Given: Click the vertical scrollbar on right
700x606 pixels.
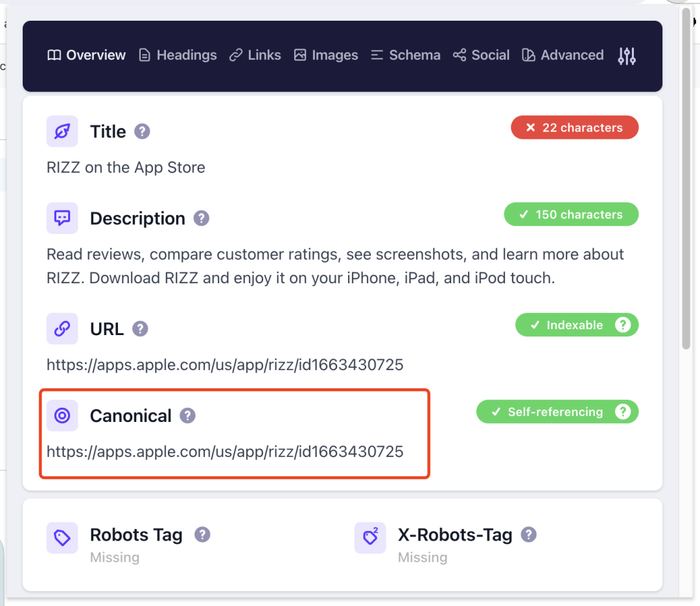Looking at the screenshot, I should coord(686,181).
